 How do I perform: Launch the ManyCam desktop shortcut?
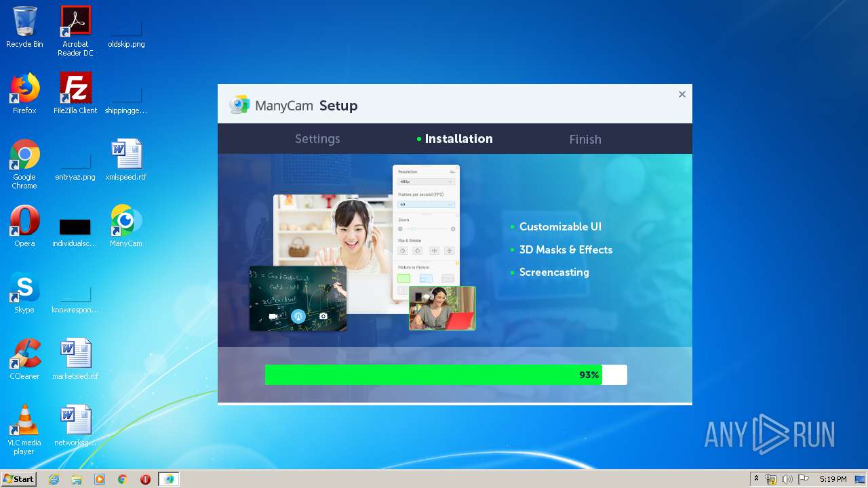pyautogui.click(x=126, y=226)
